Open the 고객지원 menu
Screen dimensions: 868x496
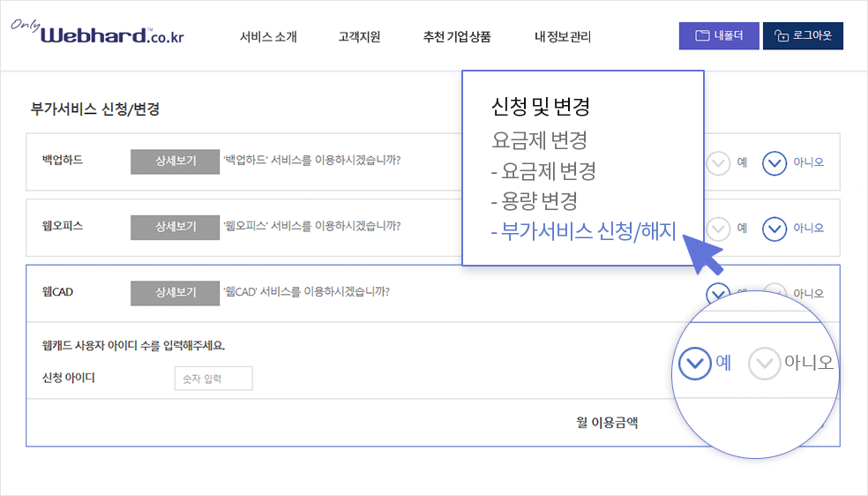pyautogui.click(x=359, y=36)
